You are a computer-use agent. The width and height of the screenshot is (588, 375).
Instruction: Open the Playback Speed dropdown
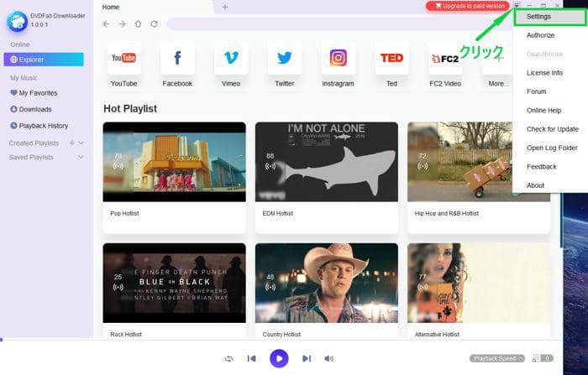coord(497,358)
